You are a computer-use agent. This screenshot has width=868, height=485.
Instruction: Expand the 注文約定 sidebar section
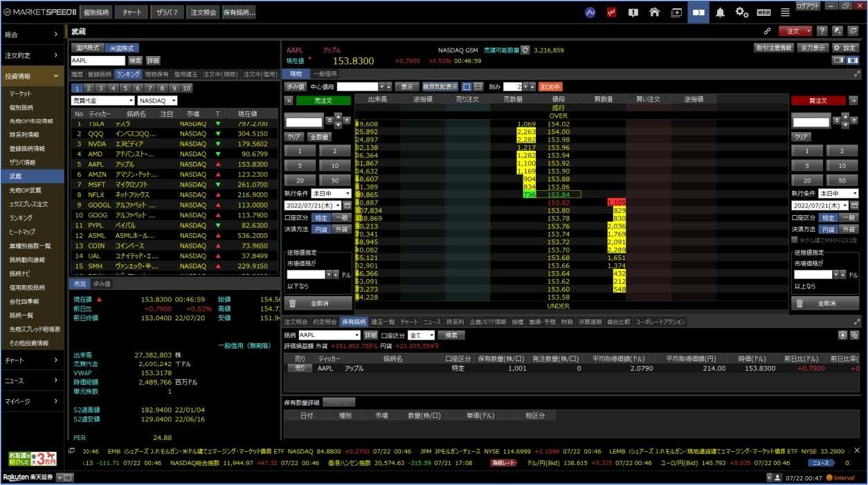33,55
